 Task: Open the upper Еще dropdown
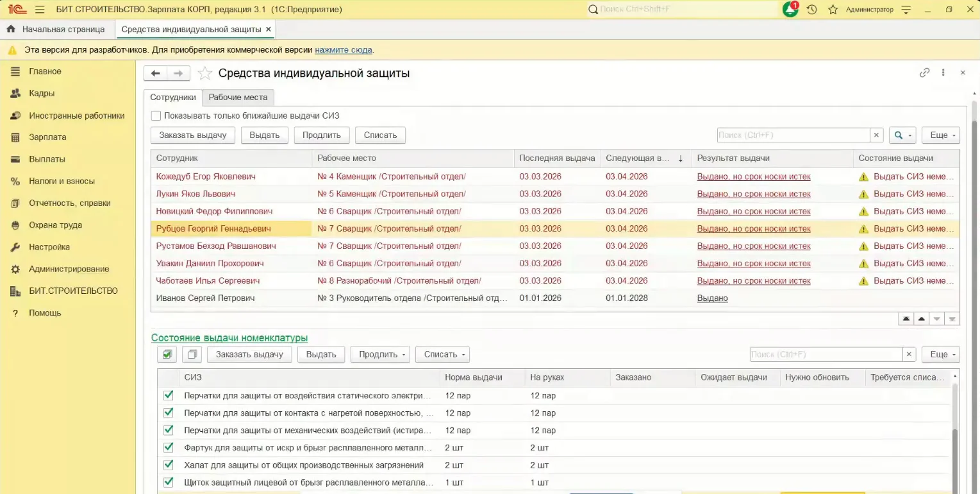click(940, 135)
